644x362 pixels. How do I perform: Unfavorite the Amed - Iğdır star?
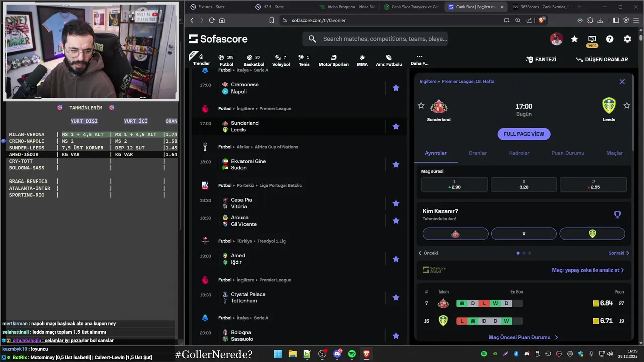(396, 259)
